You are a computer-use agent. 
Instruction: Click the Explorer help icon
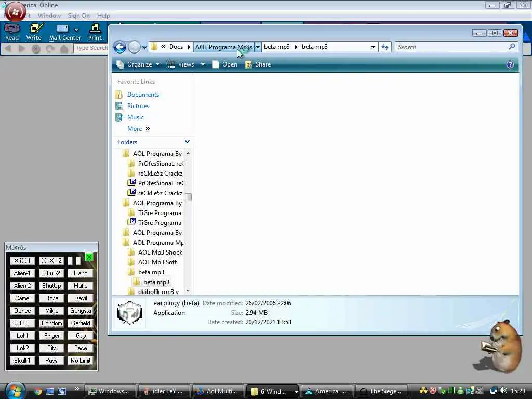(x=510, y=64)
